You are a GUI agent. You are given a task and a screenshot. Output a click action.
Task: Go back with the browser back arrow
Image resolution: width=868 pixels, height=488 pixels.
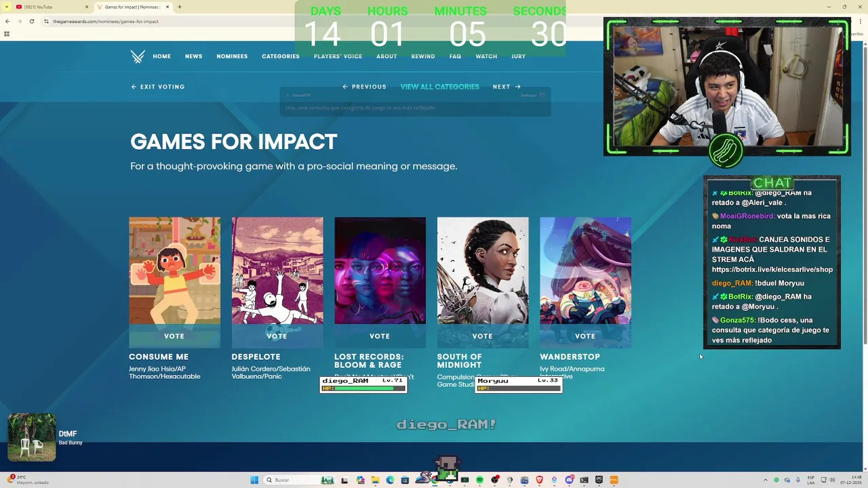tap(7, 21)
